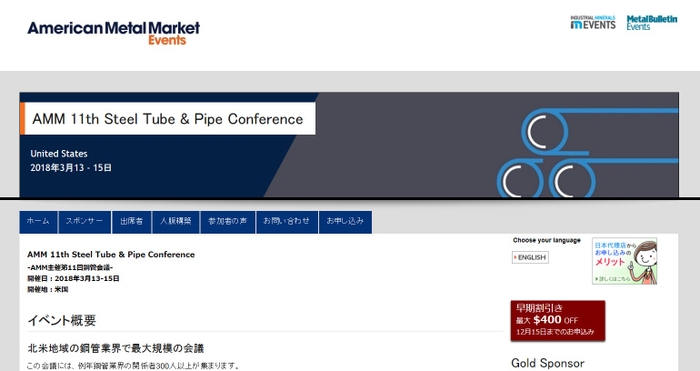
Task: View the 参加者の声 tab
Action: [228, 222]
